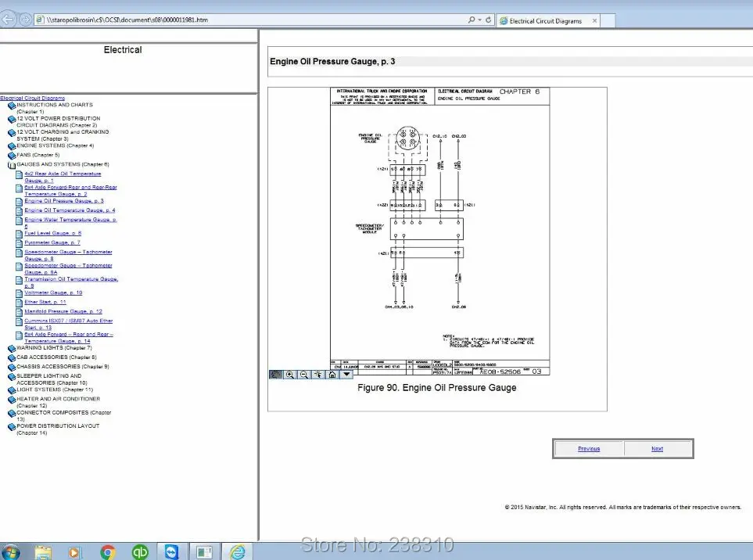
Task: Open Transmission Oil Temperature Gauge p. 9 link
Action: pos(71,282)
